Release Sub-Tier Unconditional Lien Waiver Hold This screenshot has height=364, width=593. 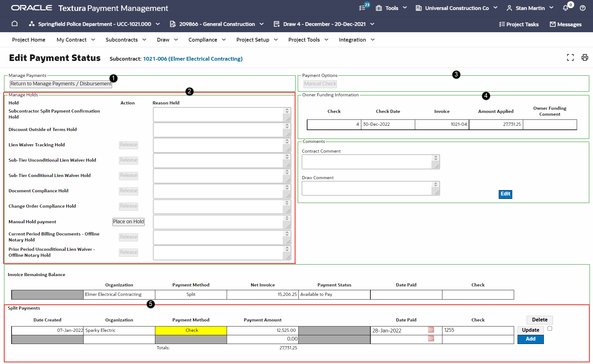128,160
